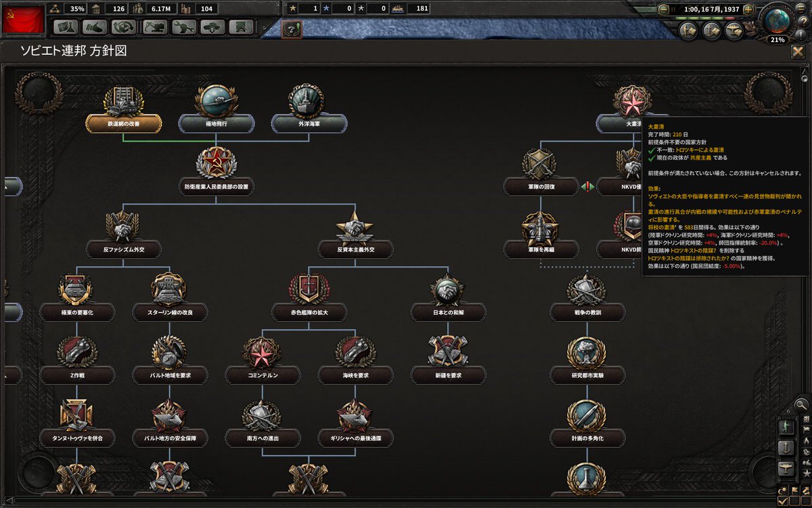Image resolution: width=812 pixels, height=508 pixels.
Task: Select the ocean navy focus 外洋海軍
Action: (x=309, y=124)
